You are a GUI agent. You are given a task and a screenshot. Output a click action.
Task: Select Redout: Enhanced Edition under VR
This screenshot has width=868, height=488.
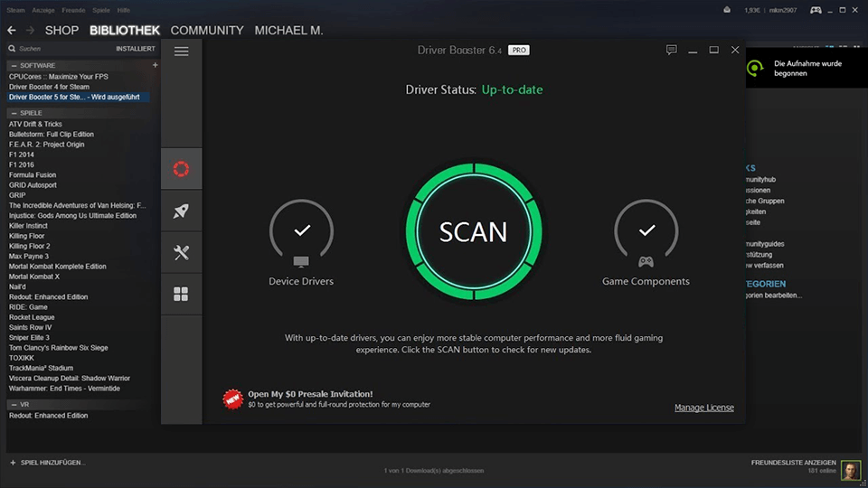coord(48,416)
